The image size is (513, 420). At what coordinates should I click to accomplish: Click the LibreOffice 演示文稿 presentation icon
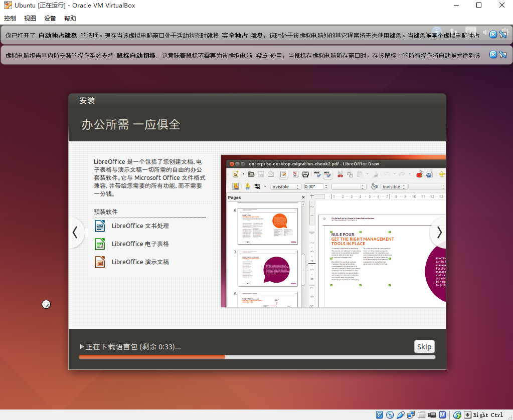(100, 262)
